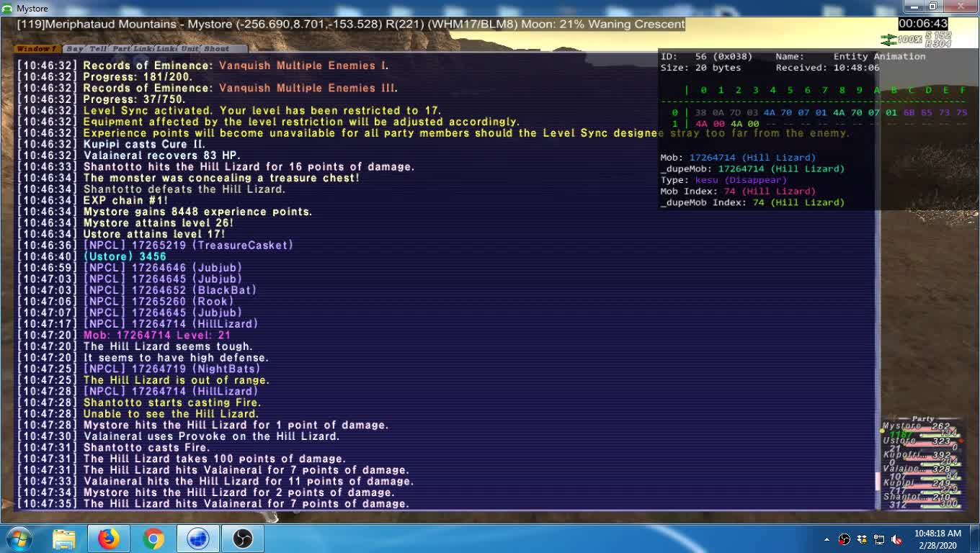Click 'Mob Index: 74 (Hill Lizard)' in packet overlay
This screenshot has height=553, width=980.
pos(738,192)
